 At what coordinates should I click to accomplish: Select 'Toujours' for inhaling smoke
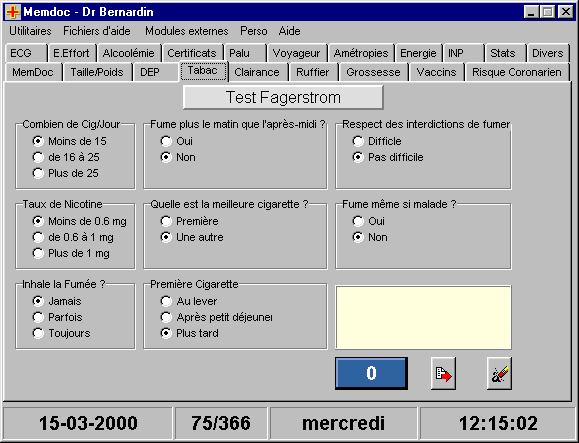[62, 333]
